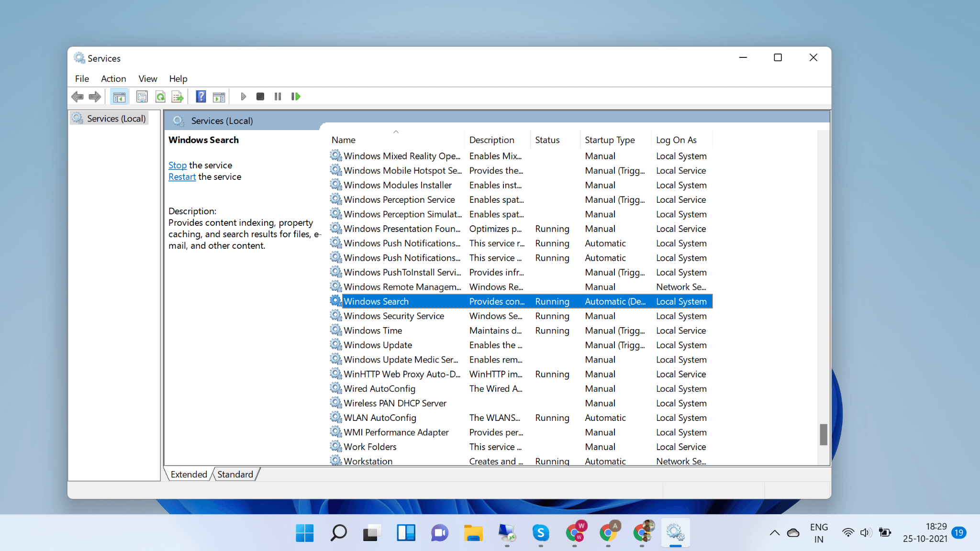Viewport: 980px width, 551px height.
Task: Click the Restart Service toolbar icon
Action: click(295, 96)
